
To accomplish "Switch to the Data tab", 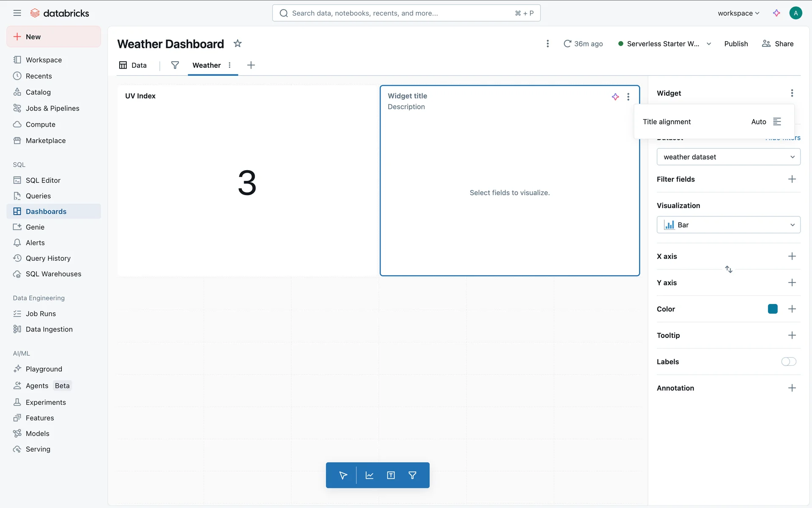I will [133, 65].
